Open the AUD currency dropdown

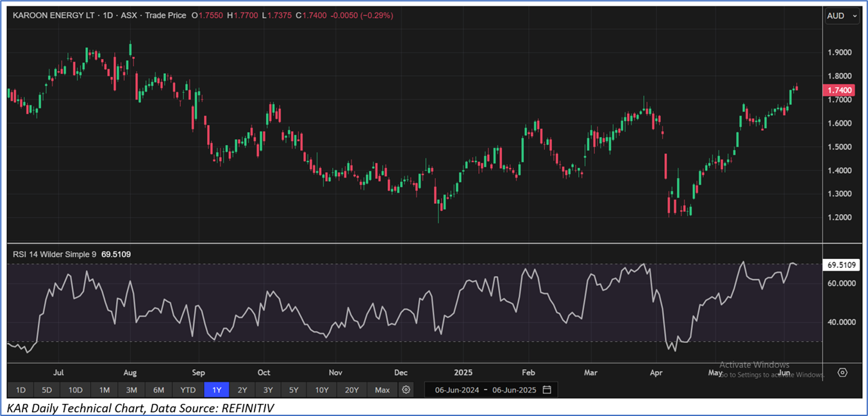(x=842, y=16)
